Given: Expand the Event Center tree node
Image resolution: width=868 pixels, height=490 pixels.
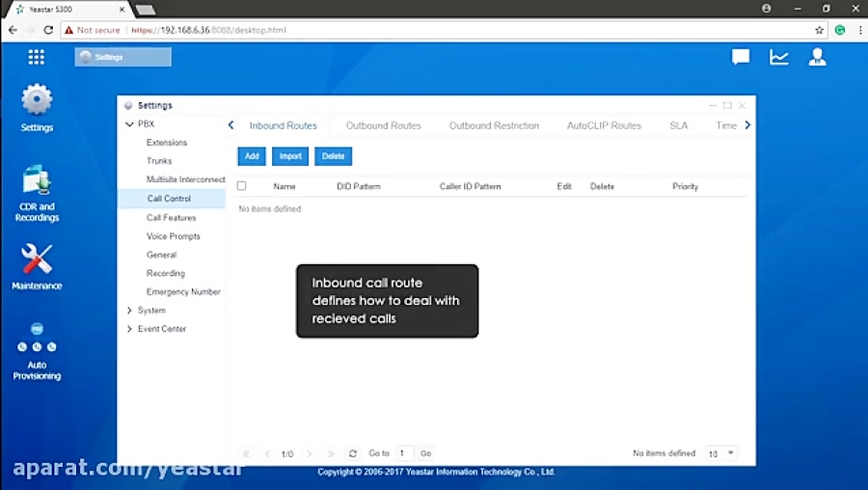Looking at the screenshot, I should [x=129, y=329].
